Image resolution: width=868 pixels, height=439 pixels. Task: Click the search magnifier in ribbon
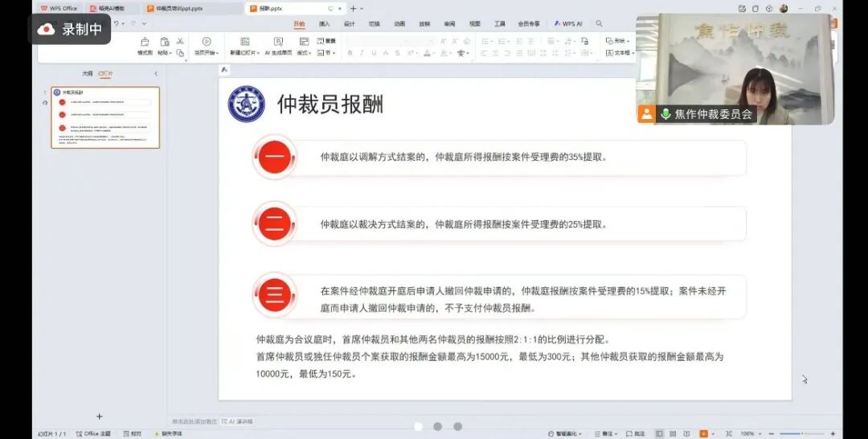(599, 24)
